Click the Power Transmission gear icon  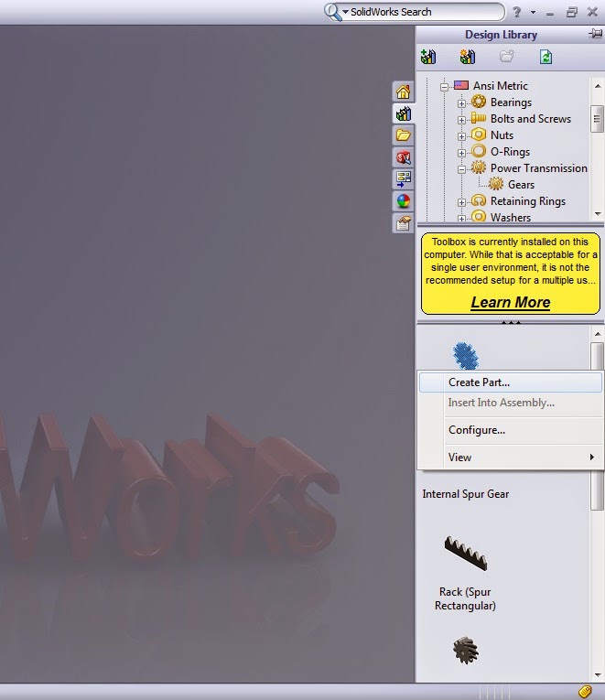coord(479,167)
